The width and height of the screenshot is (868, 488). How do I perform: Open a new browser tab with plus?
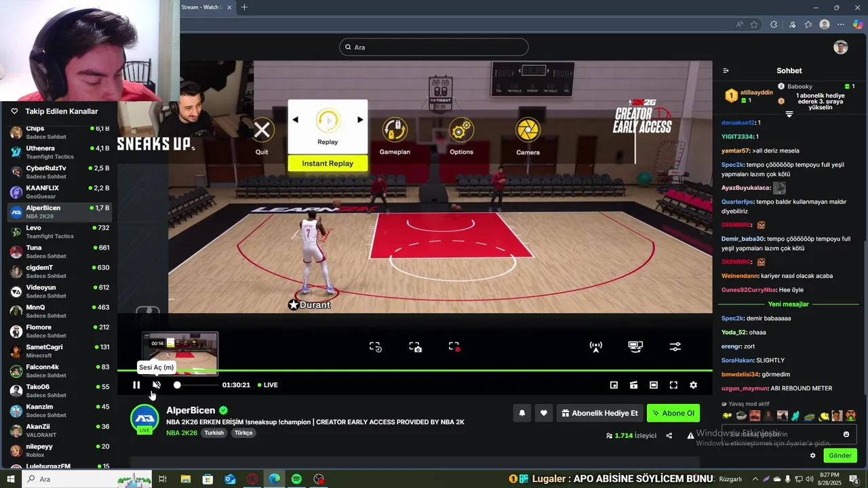(x=244, y=7)
